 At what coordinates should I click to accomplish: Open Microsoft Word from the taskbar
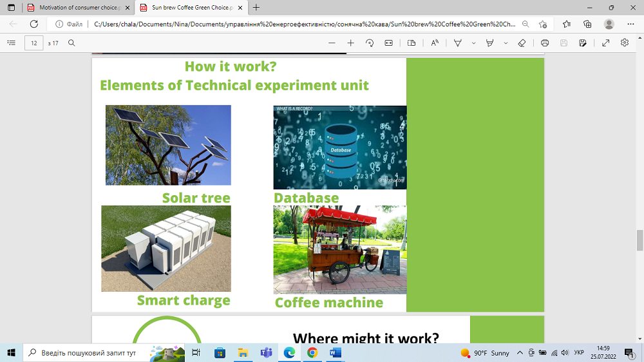pos(335,353)
